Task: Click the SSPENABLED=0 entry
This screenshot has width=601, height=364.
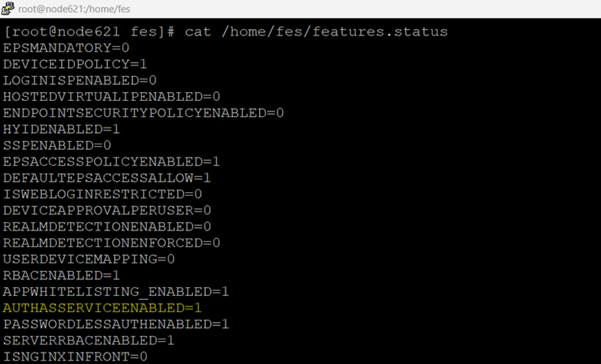Action: tap(57, 146)
